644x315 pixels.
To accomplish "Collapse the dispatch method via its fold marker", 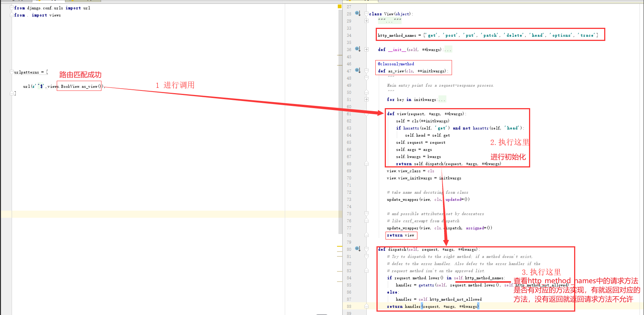I will (366, 249).
